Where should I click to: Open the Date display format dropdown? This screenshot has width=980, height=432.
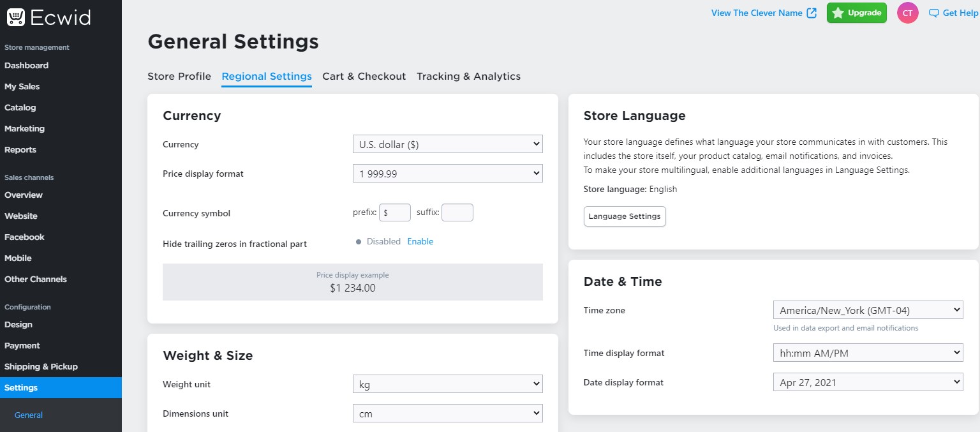click(868, 382)
